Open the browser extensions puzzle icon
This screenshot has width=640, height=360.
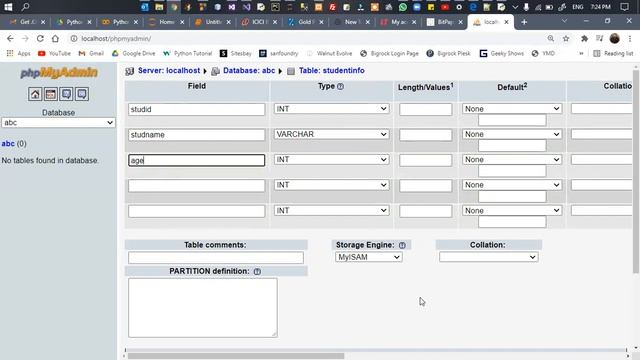[584, 38]
